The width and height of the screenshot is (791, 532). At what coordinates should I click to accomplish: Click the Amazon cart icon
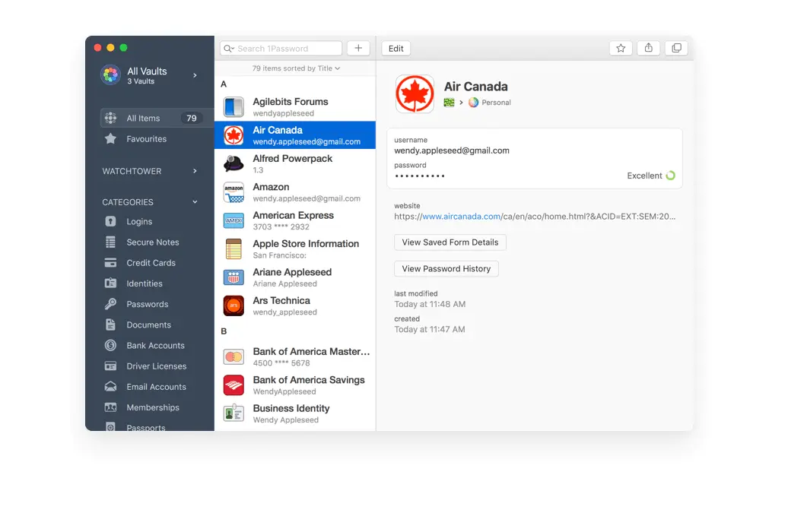(x=233, y=192)
